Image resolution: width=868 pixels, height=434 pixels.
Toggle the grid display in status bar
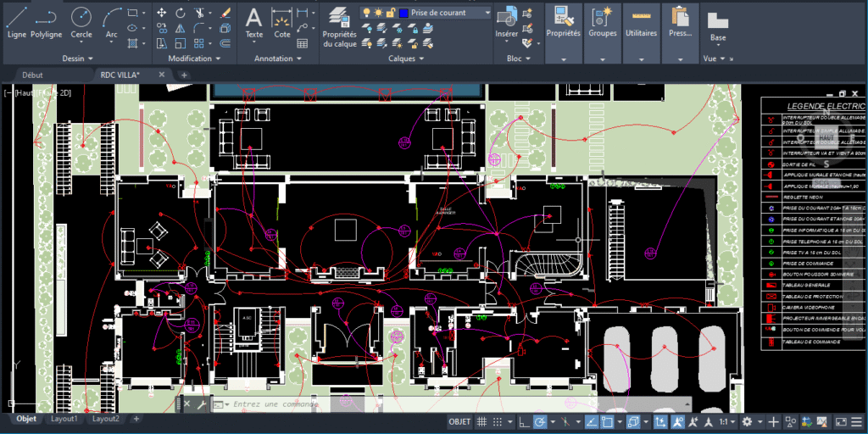[481, 421]
